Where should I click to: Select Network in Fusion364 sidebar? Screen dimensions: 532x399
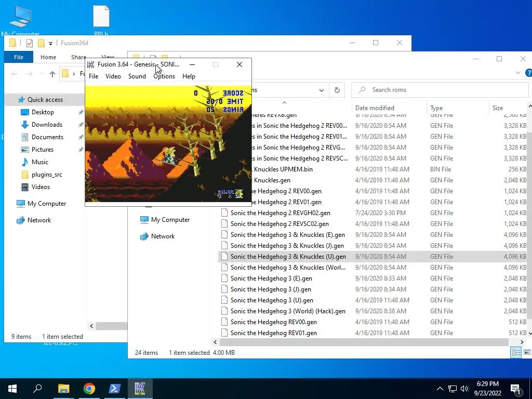[39, 220]
